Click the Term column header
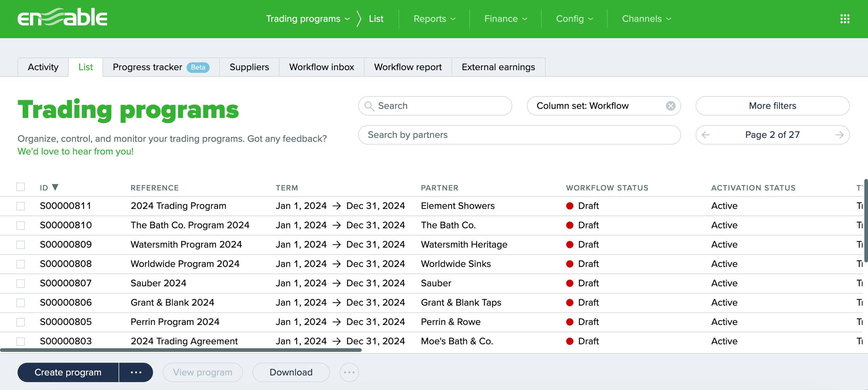868x390 pixels. pos(287,188)
